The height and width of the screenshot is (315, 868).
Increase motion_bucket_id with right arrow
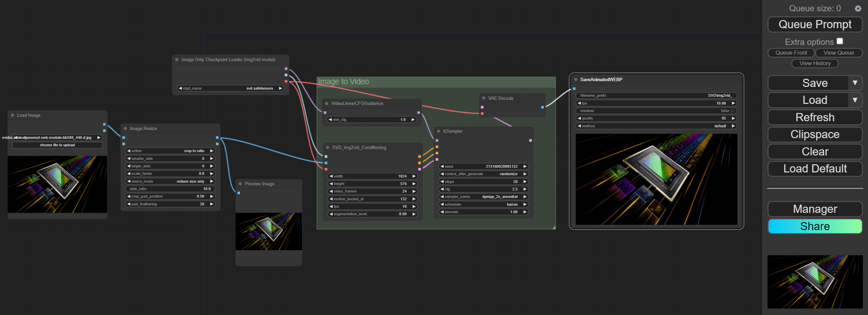click(x=414, y=199)
